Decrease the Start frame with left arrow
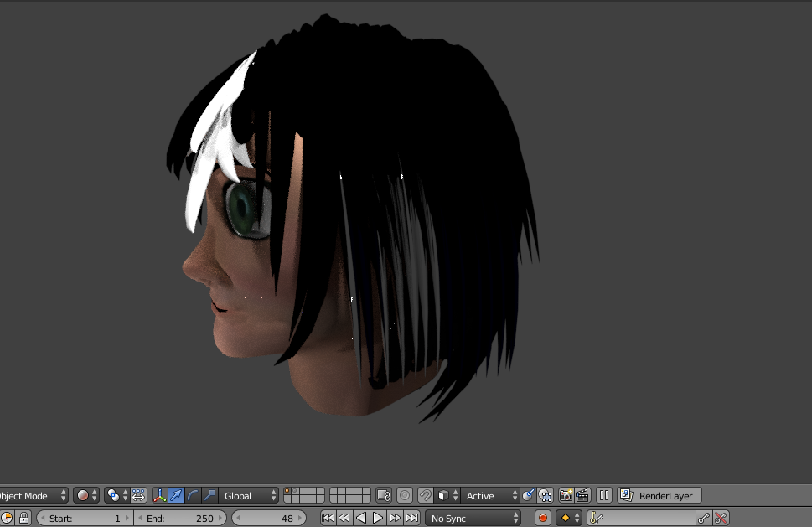 click(x=43, y=518)
